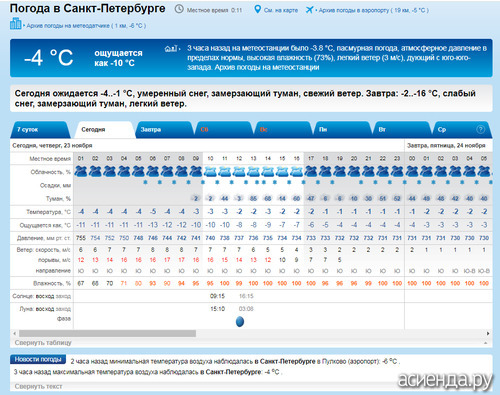The width and height of the screenshot is (500, 395).
Task: Click the Влажность, % row label
Action: click(x=52, y=284)
